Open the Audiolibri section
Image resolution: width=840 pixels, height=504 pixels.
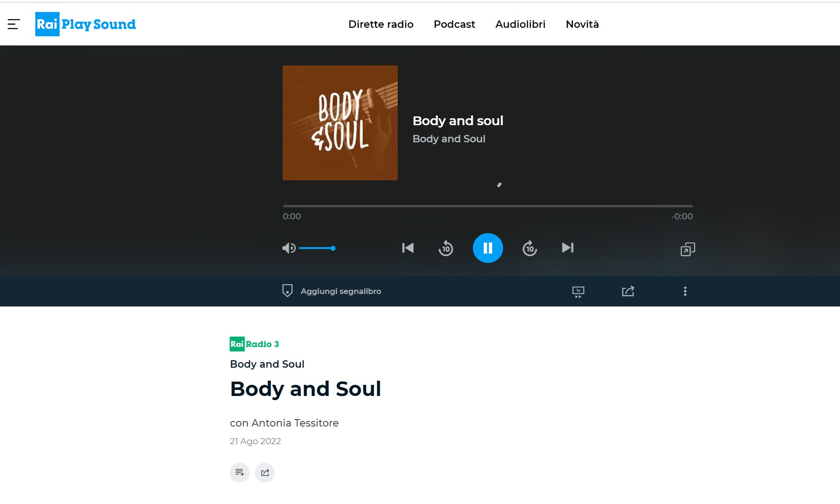(520, 24)
